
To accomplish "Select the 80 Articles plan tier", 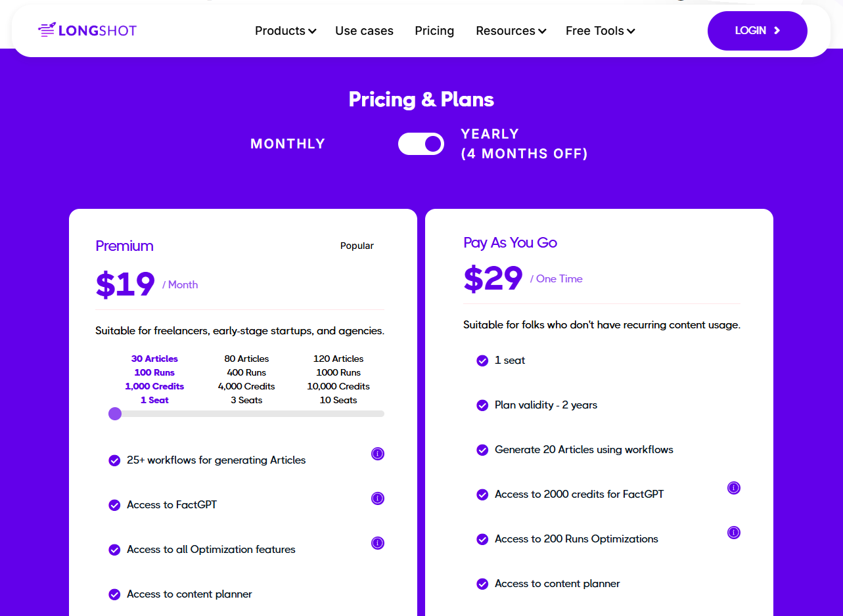I will point(246,379).
